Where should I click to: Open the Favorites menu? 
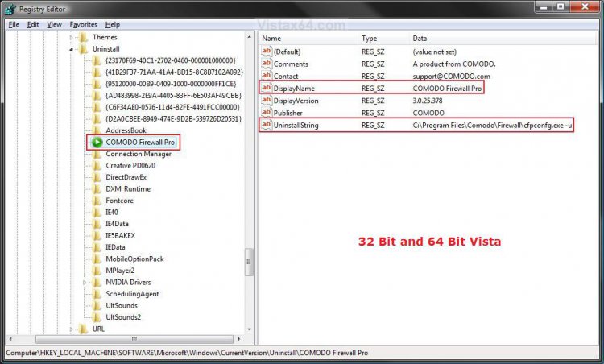[83, 24]
